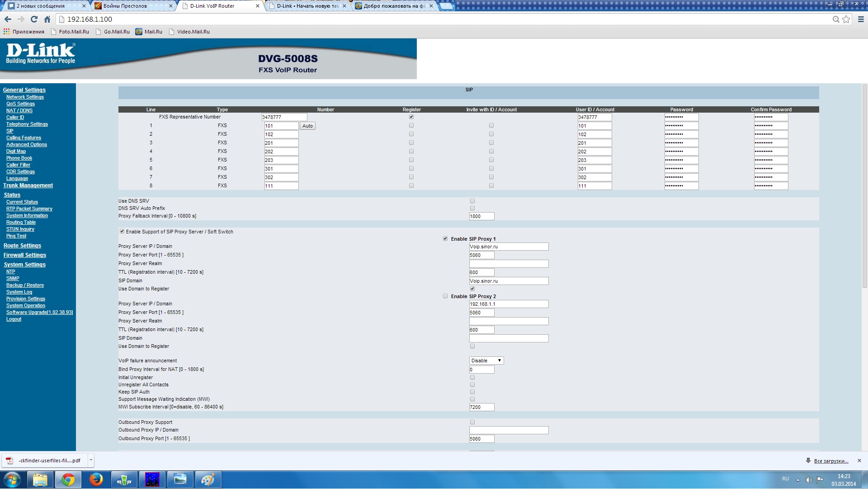Viewport: 868px width, 489px height.
Task: Open File Explorer from taskbar
Action: pyautogui.click(x=40, y=480)
